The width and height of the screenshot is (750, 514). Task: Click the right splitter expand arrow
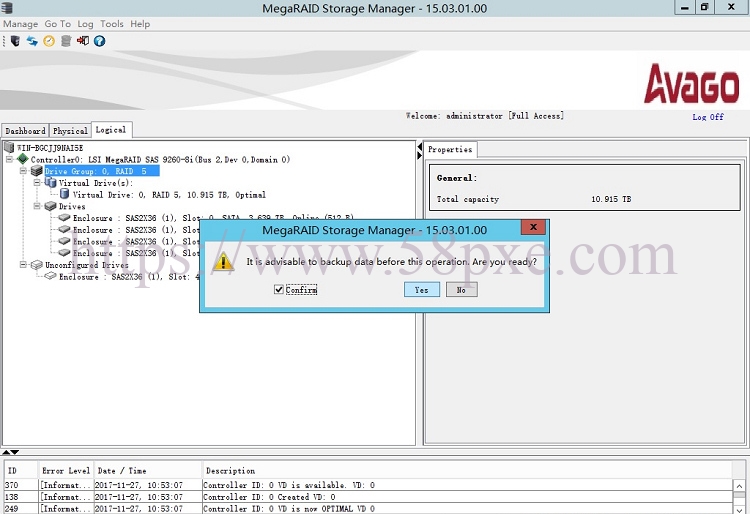pyautogui.click(x=419, y=155)
